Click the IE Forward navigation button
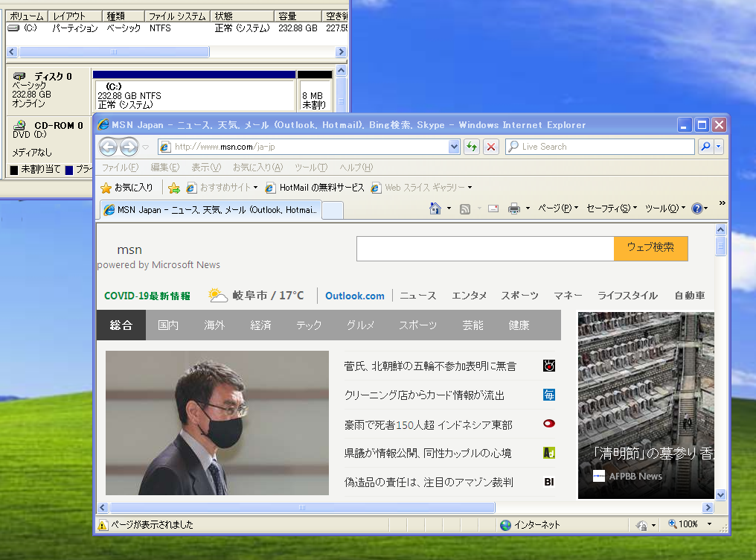 [x=129, y=147]
